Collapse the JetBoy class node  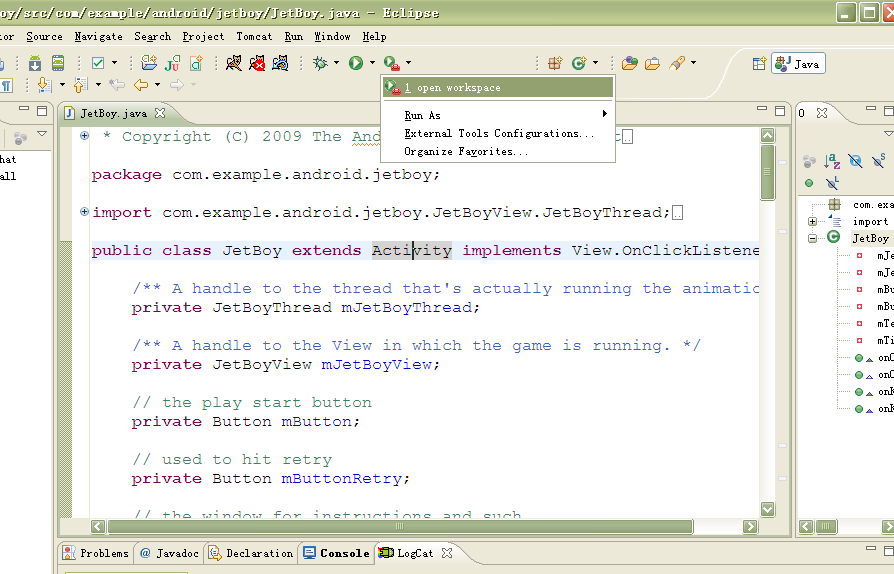click(813, 238)
